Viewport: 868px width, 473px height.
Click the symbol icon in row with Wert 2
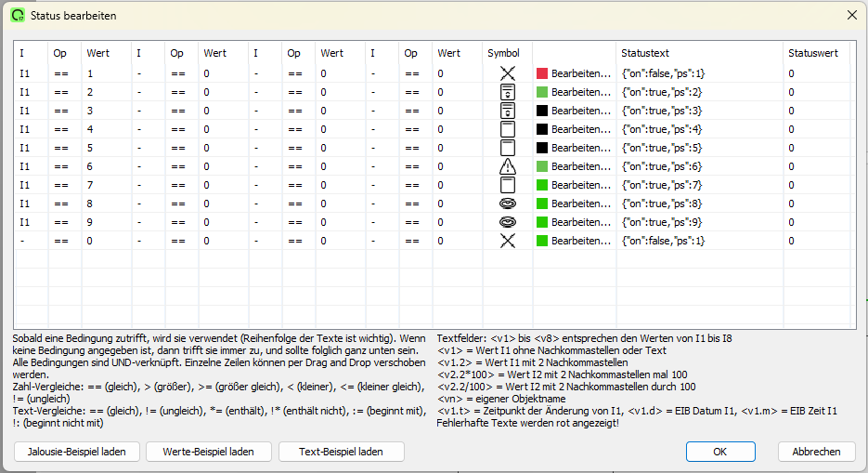pos(508,92)
